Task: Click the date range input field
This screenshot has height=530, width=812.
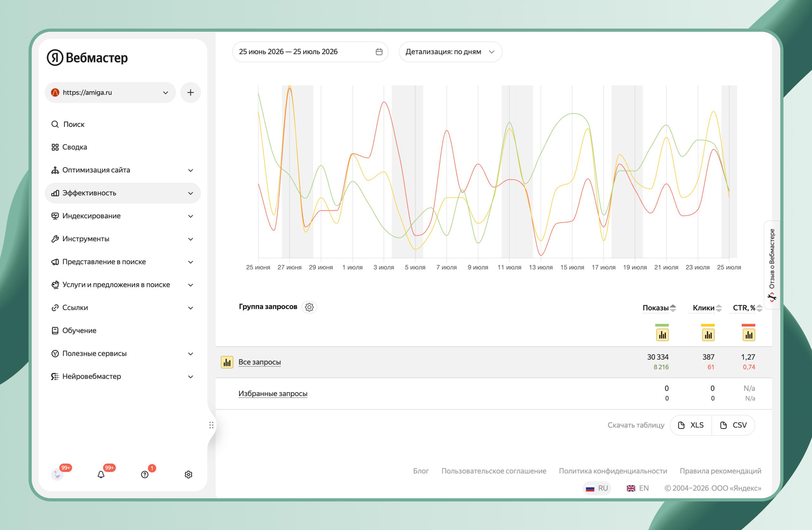Action: (310, 52)
